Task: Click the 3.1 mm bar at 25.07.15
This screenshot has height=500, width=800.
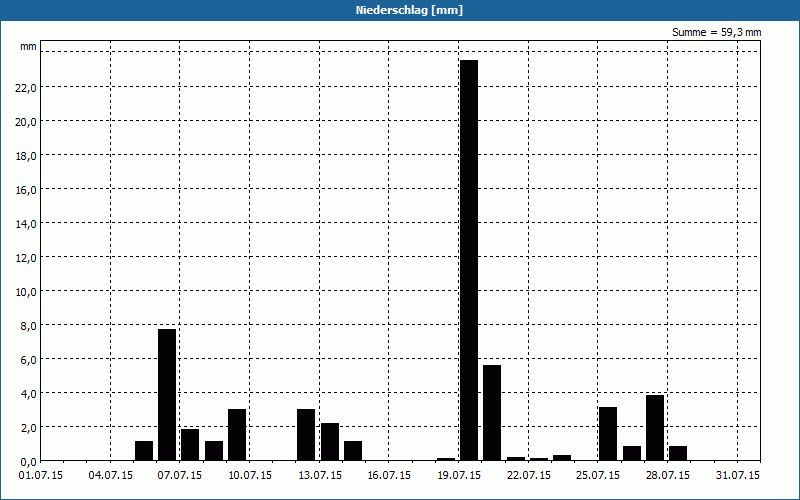Action: [x=608, y=434]
